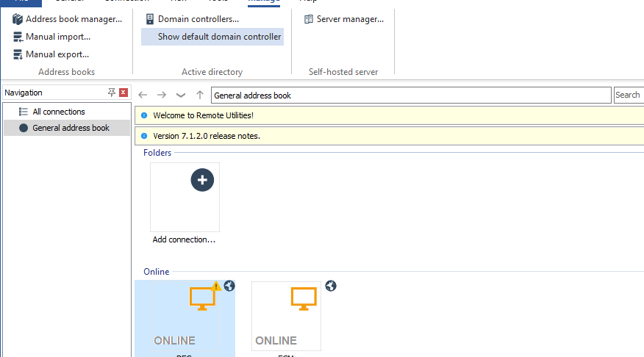Expand the navigation history dropdown chevron
This screenshot has width=644, height=357.
(181, 95)
